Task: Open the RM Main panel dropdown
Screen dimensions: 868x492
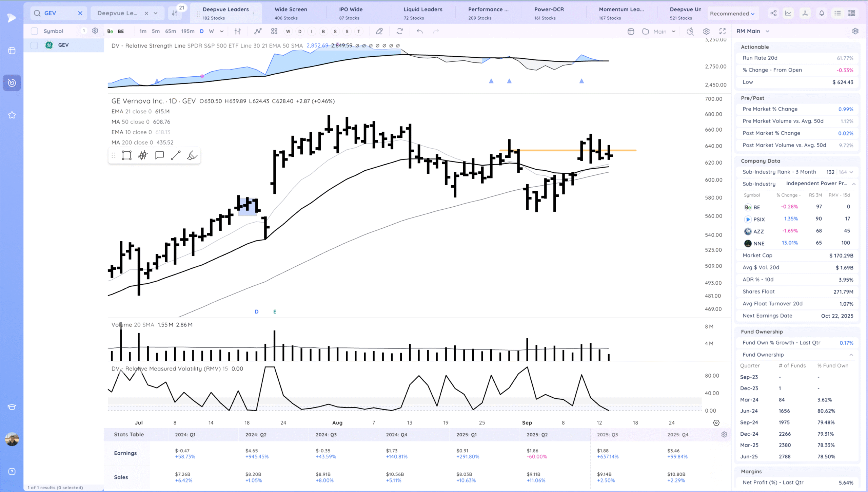Action: (767, 31)
